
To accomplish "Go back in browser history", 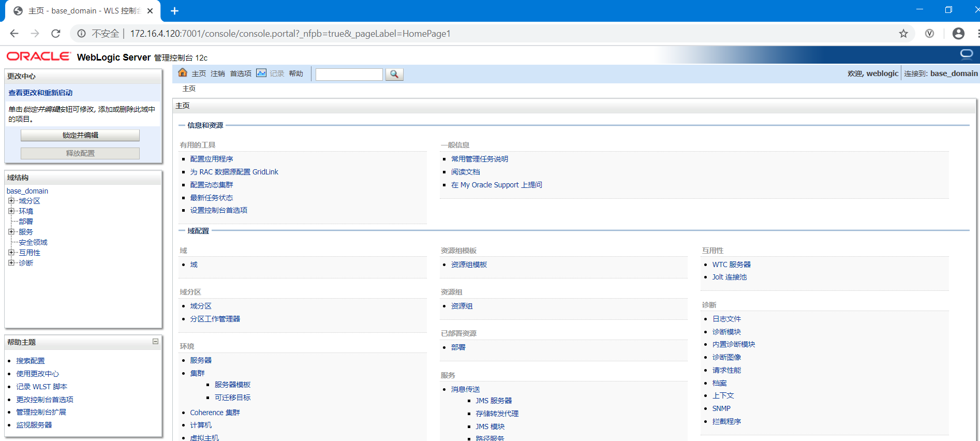I will pos(14,34).
